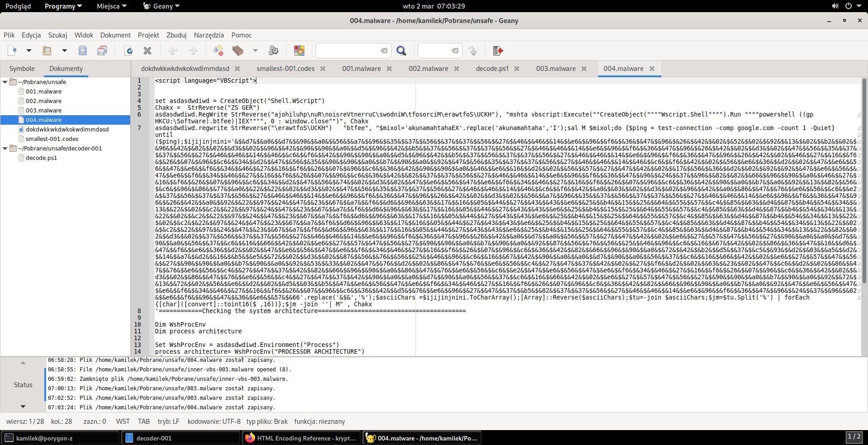Image resolution: width=868 pixels, height=445 pixels.
Task: Click the compile file toolbar icon
Action: pyautogui.click(x=218, y=51)
